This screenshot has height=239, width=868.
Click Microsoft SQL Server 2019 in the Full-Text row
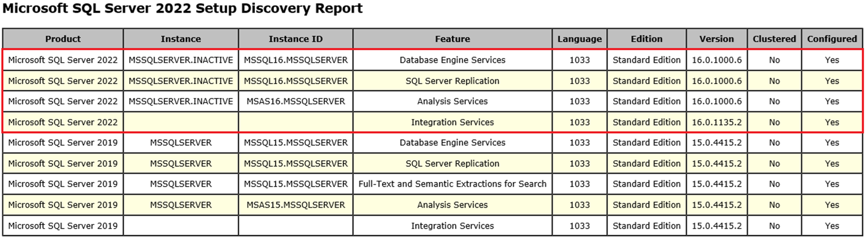(x=63, y=184)
